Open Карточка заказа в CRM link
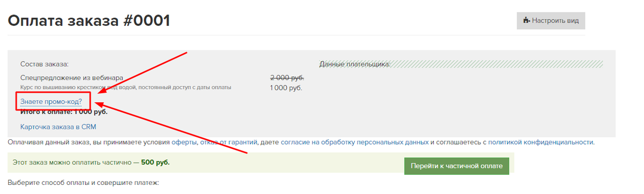 [x=58, y=127]
